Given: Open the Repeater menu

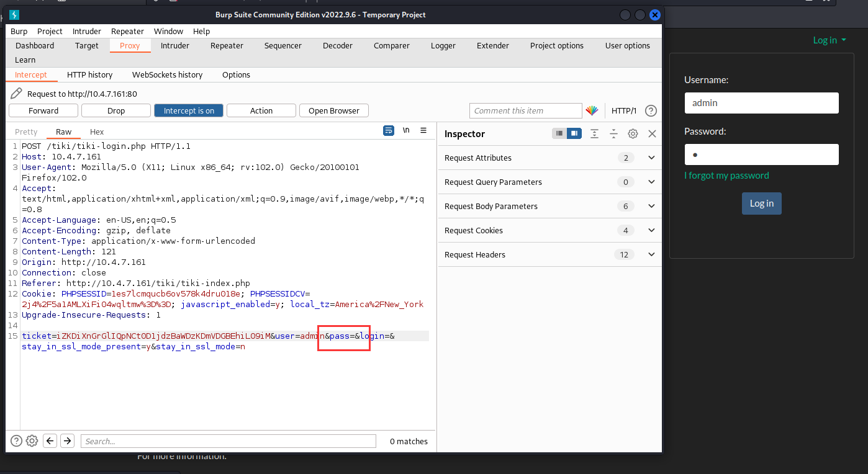Looking at the screenshot, I should [x=127, y=31].
